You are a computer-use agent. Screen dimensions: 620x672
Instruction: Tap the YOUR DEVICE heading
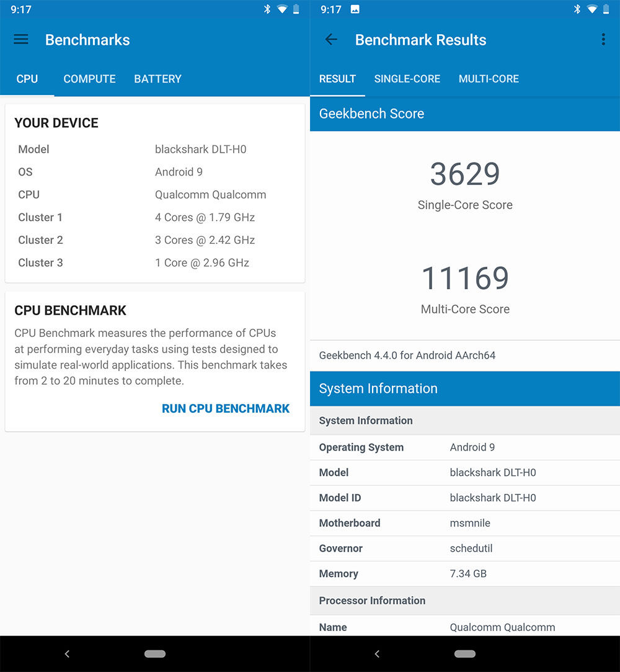(56, 123)
